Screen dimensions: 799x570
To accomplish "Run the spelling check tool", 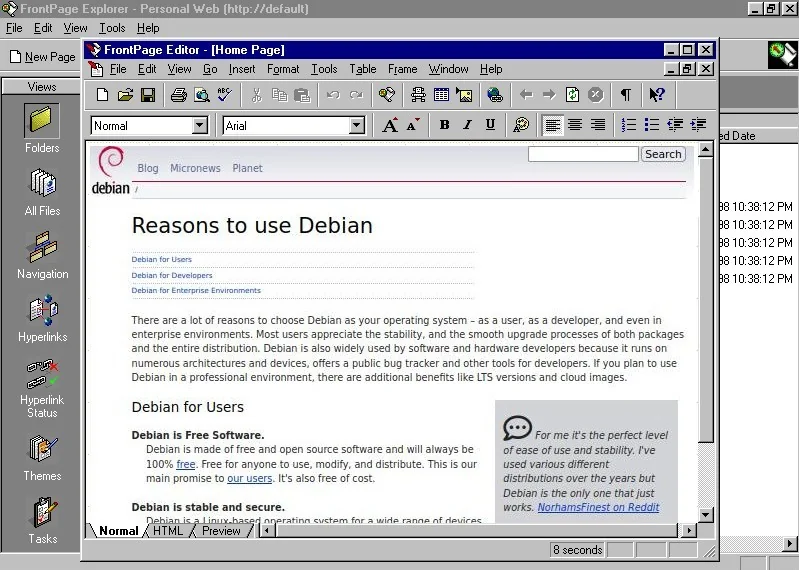I will (225, 95).
